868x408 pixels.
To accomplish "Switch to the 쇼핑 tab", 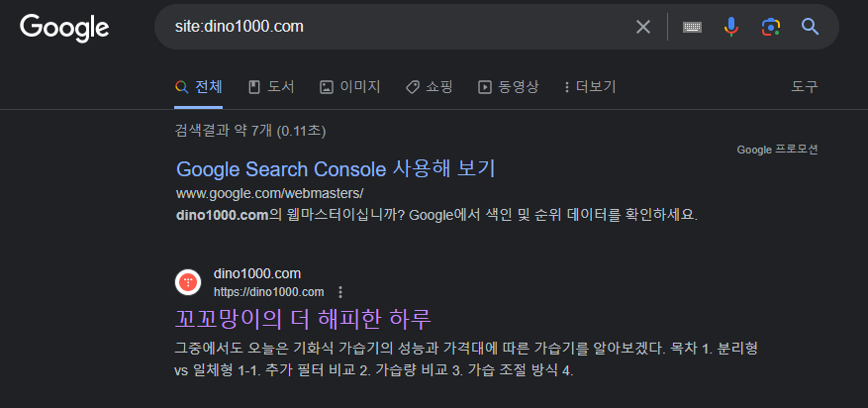I will tap(429, 87).
